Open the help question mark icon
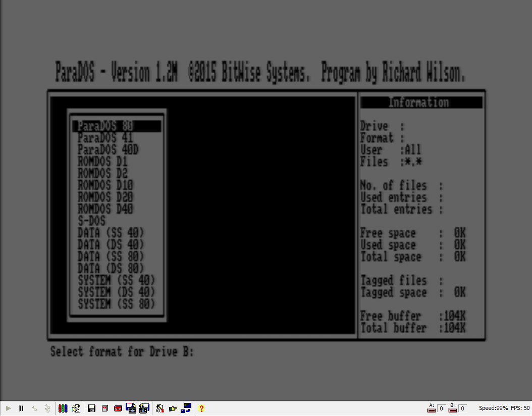 click(201, 408)
